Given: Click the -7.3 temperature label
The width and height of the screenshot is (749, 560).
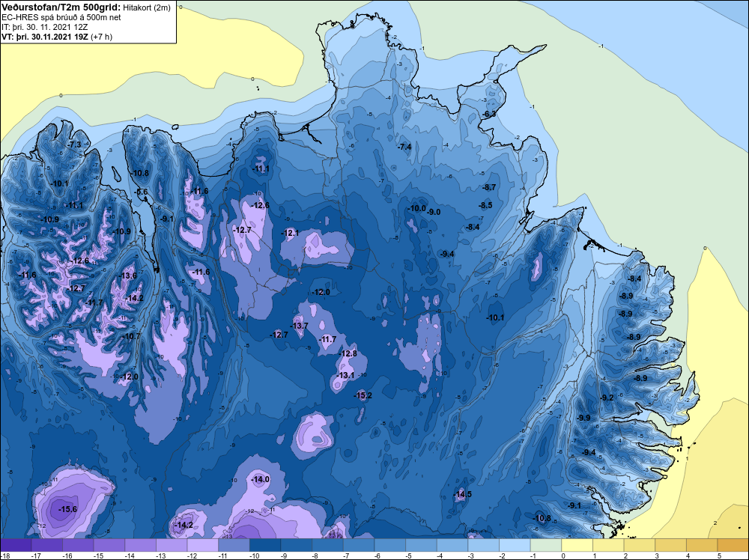Looking at the screenshot, I should [74, 144].
